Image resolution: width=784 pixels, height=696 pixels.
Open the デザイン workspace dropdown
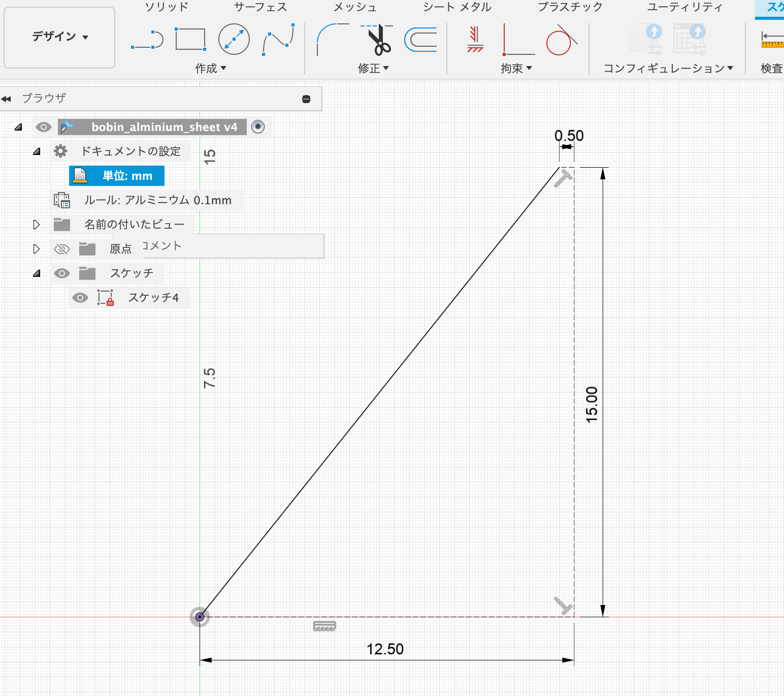pyautogui.click(x=59, y=37)
